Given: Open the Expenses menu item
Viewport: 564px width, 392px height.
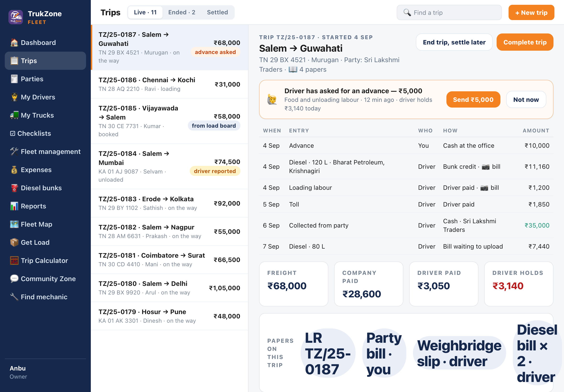Looking at the screenshot, I should point(45,170).
